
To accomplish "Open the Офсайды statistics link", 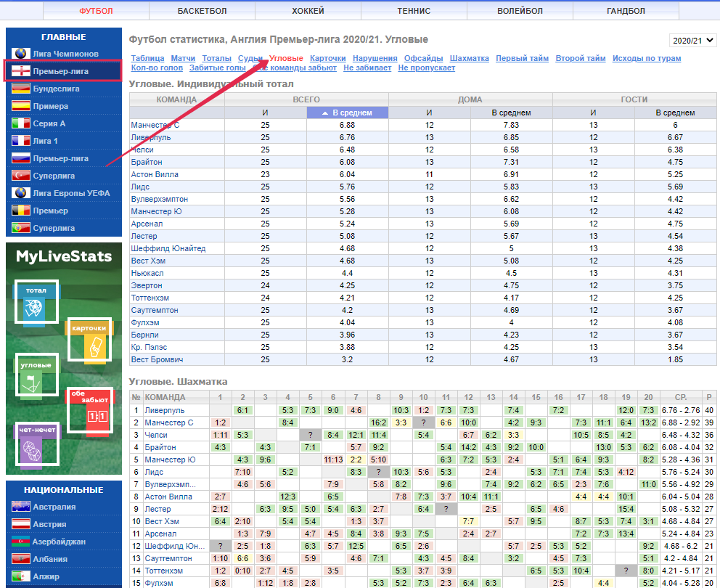I will [423, 58].
